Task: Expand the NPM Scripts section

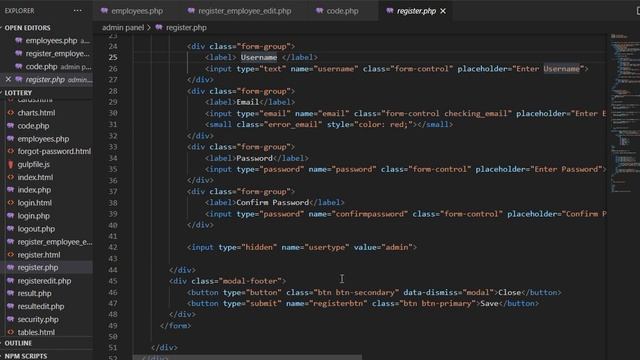Action: (25, 356)
